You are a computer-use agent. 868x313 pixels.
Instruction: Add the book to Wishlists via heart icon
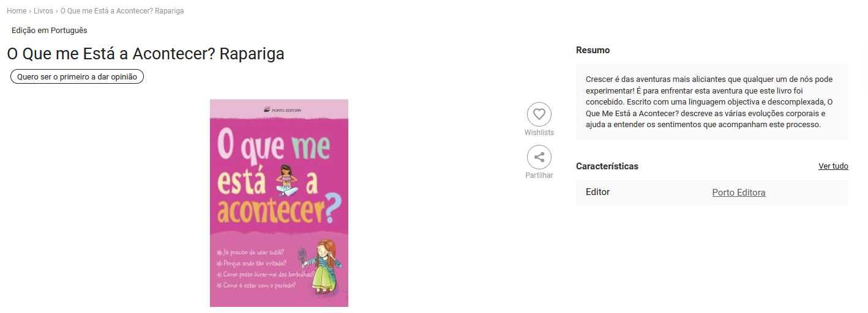tap(539, 114)
